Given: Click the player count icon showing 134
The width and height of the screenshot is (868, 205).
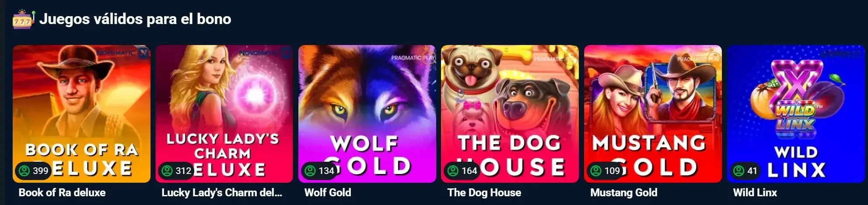Looking at the screenshot, I should click(x=310, y=170).
